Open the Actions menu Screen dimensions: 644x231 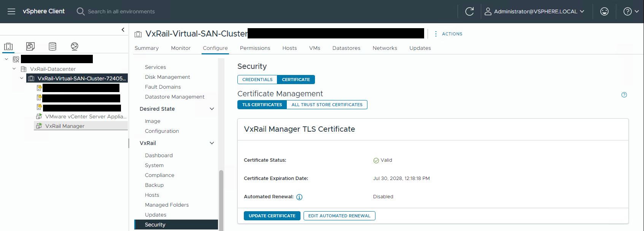click(448, 34)
